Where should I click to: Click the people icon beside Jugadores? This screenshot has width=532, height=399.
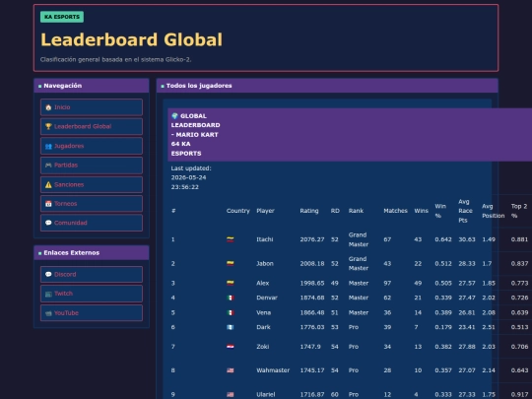coord(48,146)
